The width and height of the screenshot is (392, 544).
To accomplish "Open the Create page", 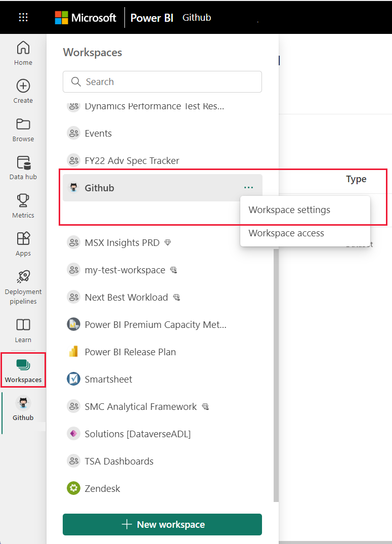I will [x=23, y=91].
